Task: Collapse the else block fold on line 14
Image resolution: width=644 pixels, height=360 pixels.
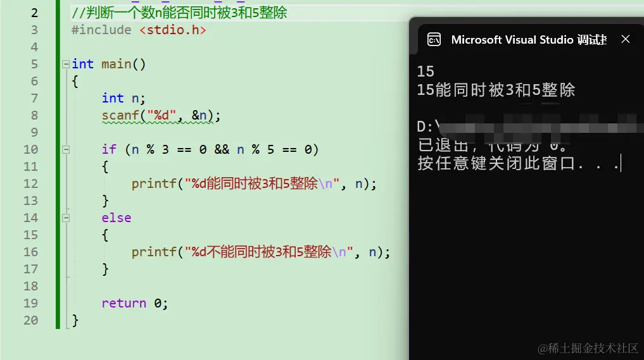Action: (x=66, y=218)
